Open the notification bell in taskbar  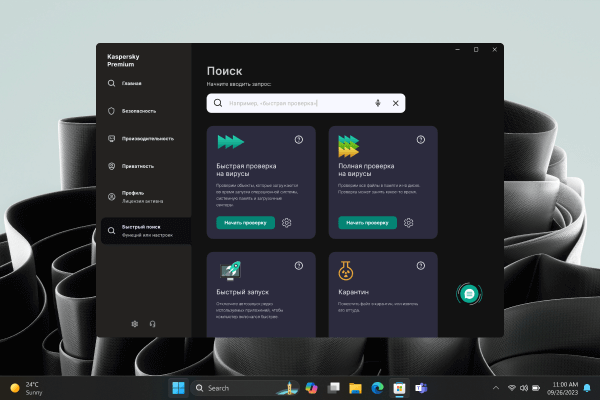[587, 388]
